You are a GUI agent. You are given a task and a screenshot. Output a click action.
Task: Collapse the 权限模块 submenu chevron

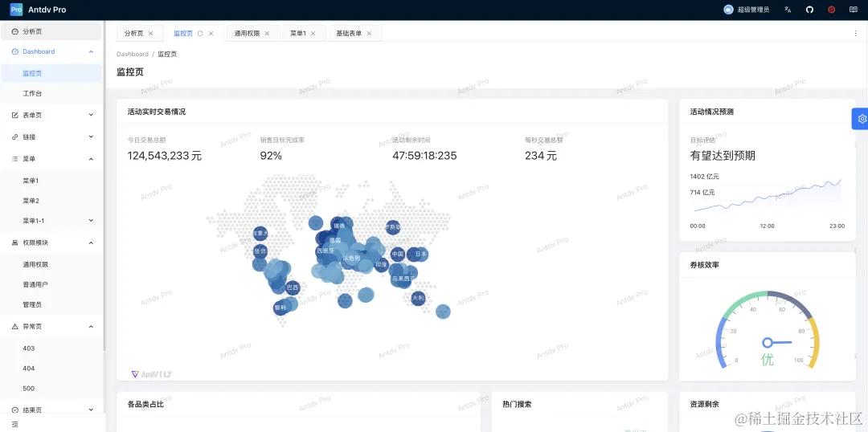coord(92,242)
